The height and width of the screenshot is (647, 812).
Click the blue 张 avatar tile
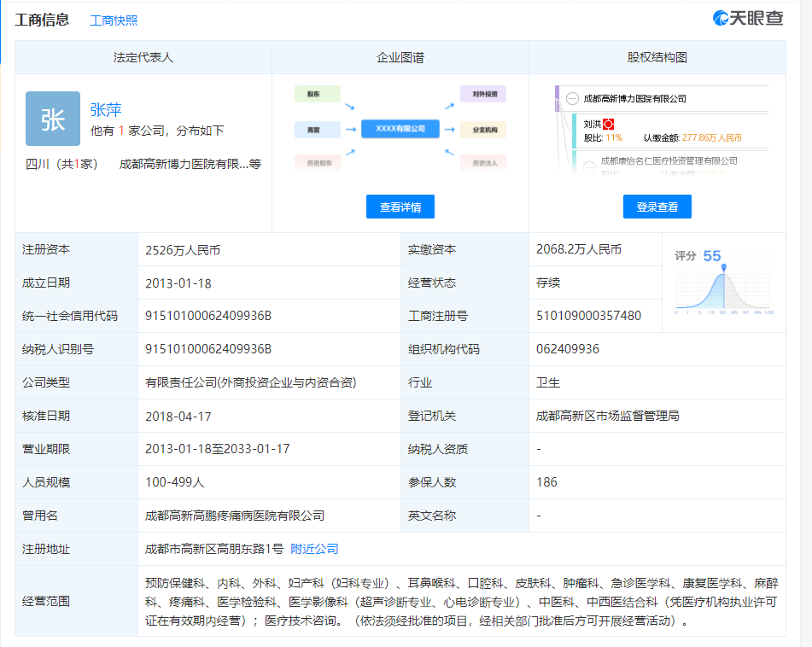click(53, 119)
